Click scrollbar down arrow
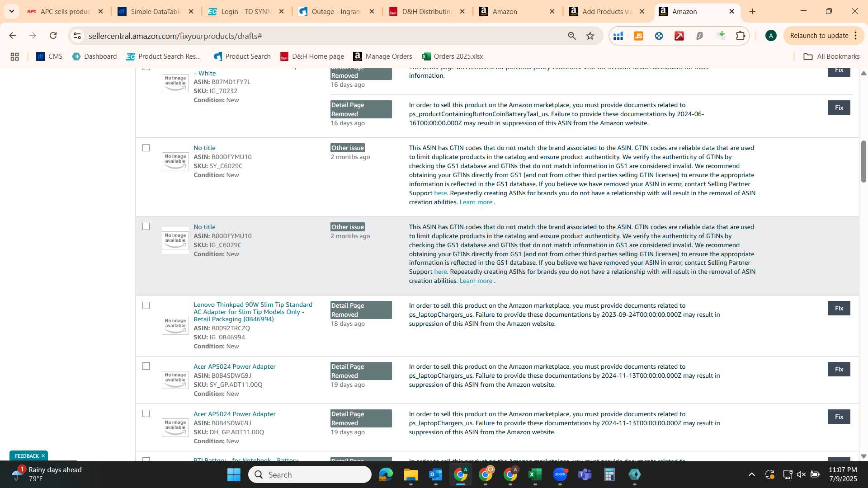 [863, 456]
